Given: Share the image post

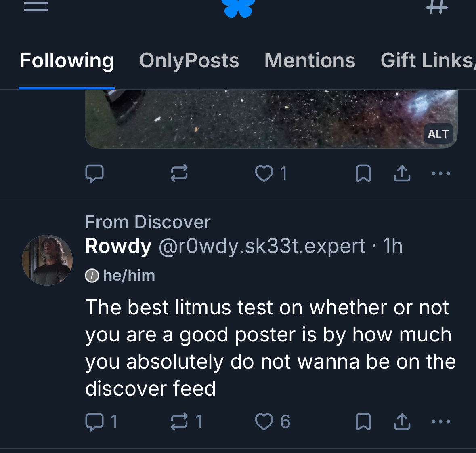Looking at the screenshot, I should 402,173.
